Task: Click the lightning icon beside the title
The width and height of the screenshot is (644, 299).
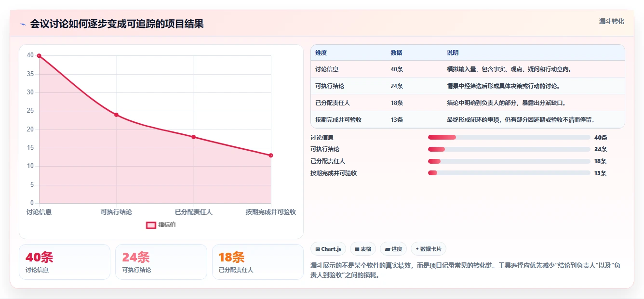Action: 23,24
